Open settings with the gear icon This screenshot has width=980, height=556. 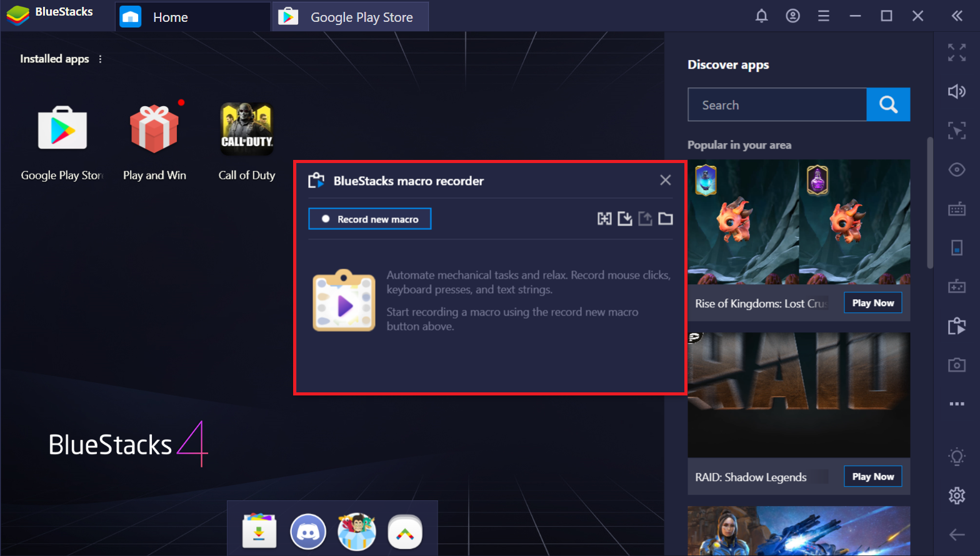tap(957, 495)
